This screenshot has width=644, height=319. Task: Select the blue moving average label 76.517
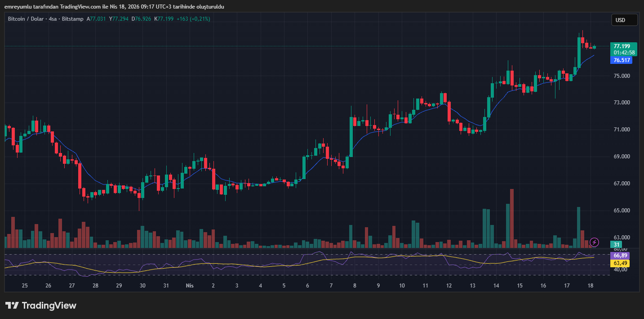[622, 60]
